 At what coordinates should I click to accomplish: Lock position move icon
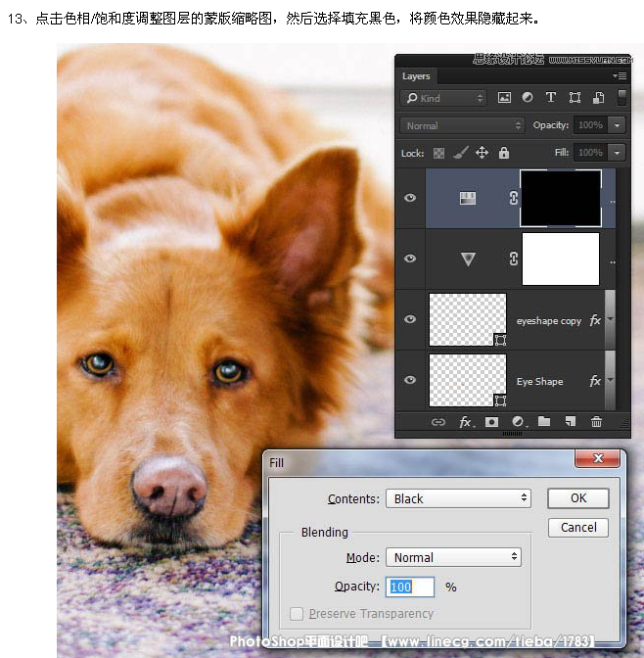[x=483, y=153]
